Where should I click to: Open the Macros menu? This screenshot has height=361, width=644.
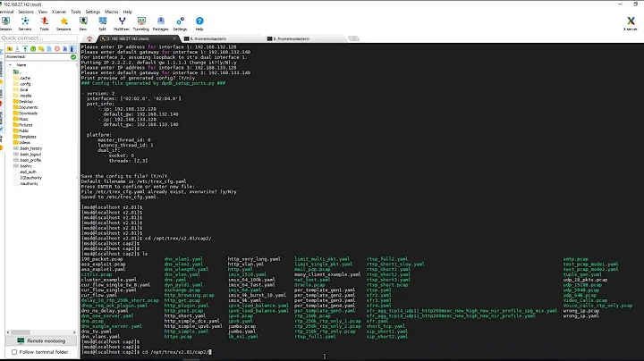coord(112,12)
